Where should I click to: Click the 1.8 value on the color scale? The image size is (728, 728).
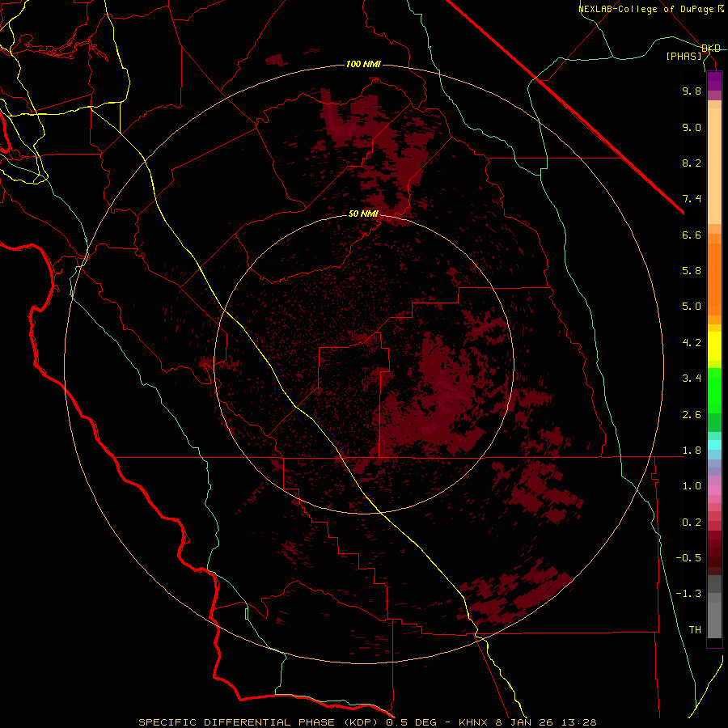tap(692, 451)
